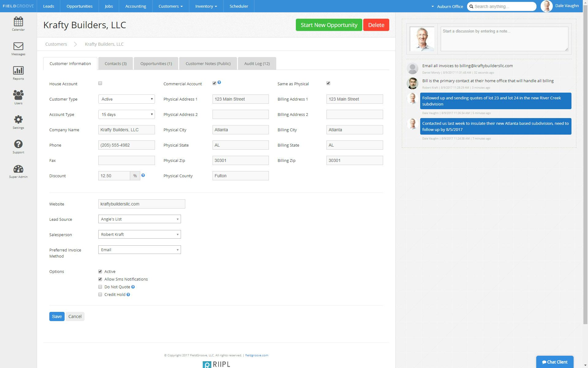The image size is (588, 368).
Task: Uncheck Allow Sms Notifications
Action: point(100,279)
